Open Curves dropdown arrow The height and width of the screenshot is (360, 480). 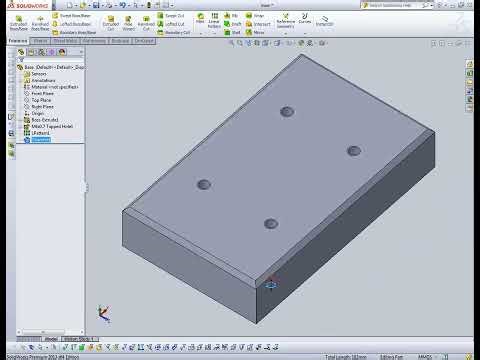click(x=305, y=34)
